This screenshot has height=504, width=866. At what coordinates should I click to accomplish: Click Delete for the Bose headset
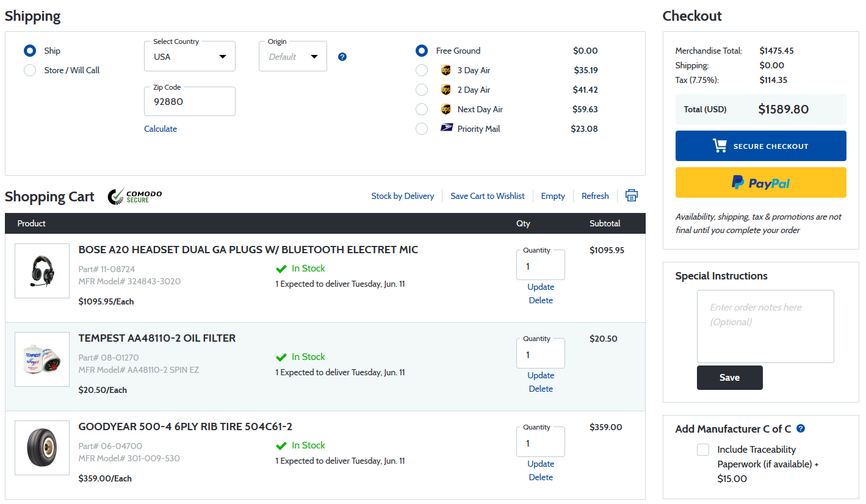541,300
